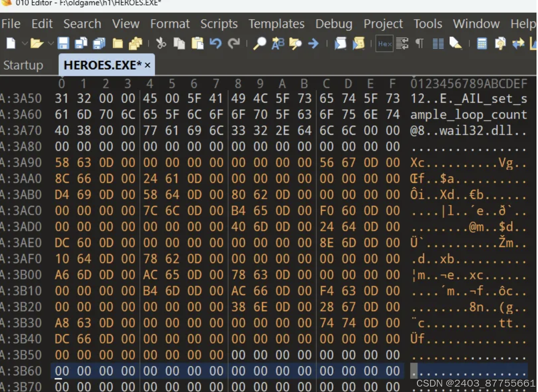Toggle Hex edit mode button
This screenshot has width=538, height=392.
(x=384, y=44)
